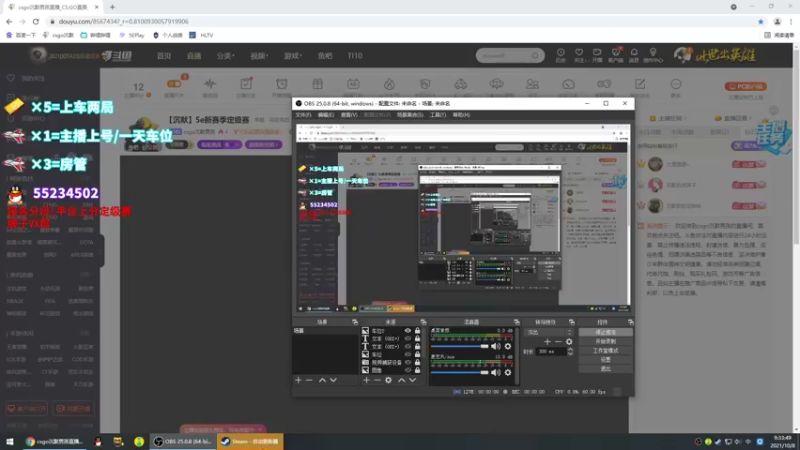Image resolution: width=800 pixels, height=450 pixels.
Task: Pop out the Scene Transitions dock
Action: point(571,322)
